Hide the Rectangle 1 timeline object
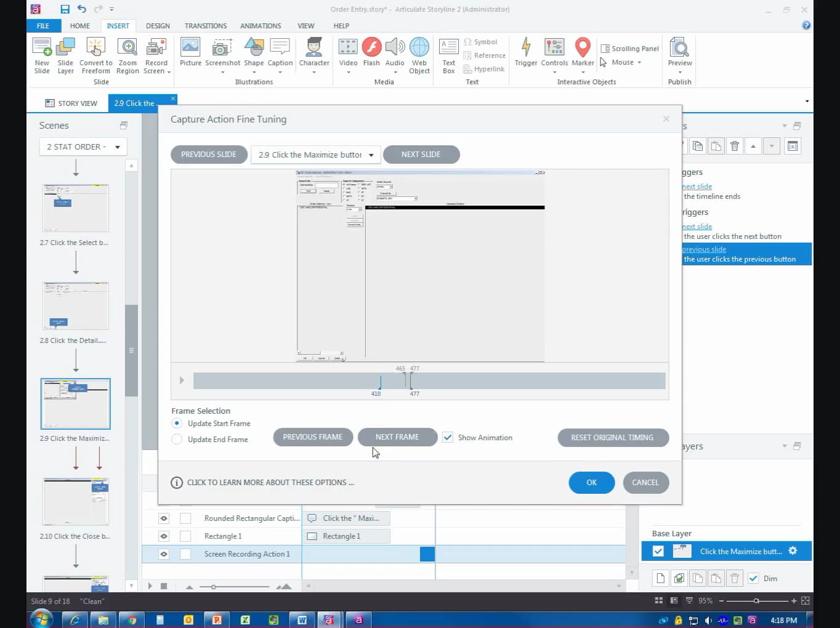The width and height of the screenshot is (840, 628). 164,536
